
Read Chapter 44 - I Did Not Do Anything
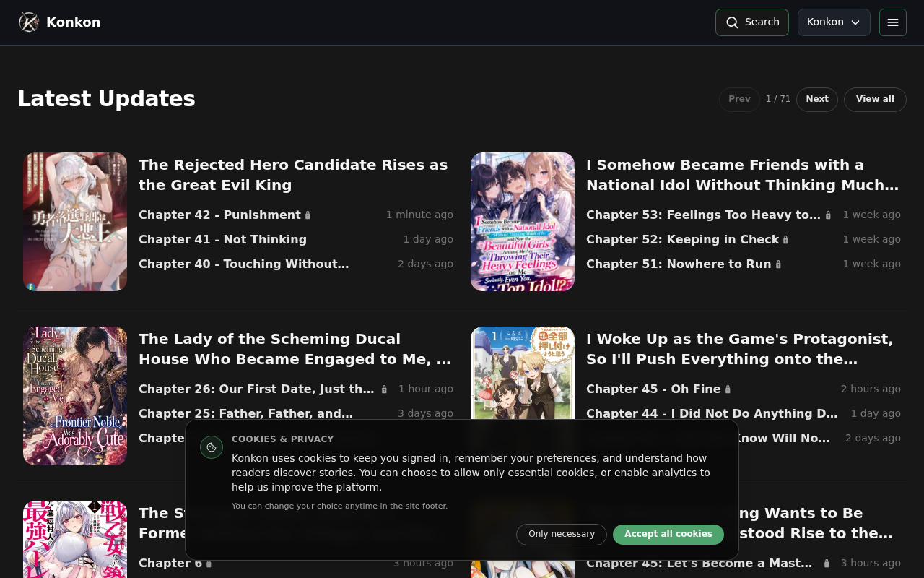[712, 414]
